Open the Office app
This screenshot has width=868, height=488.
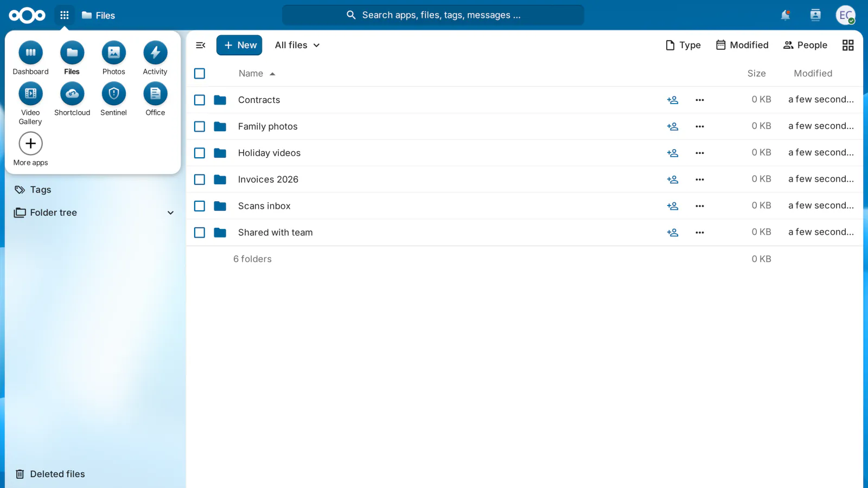(155, 99)
